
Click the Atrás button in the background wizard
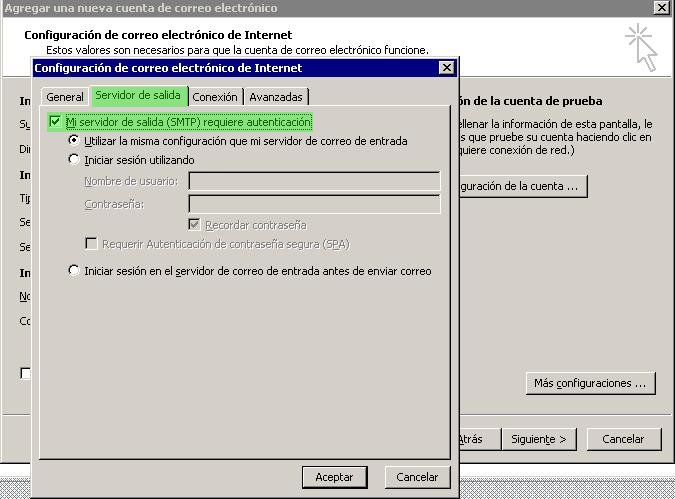pos(479,439)
